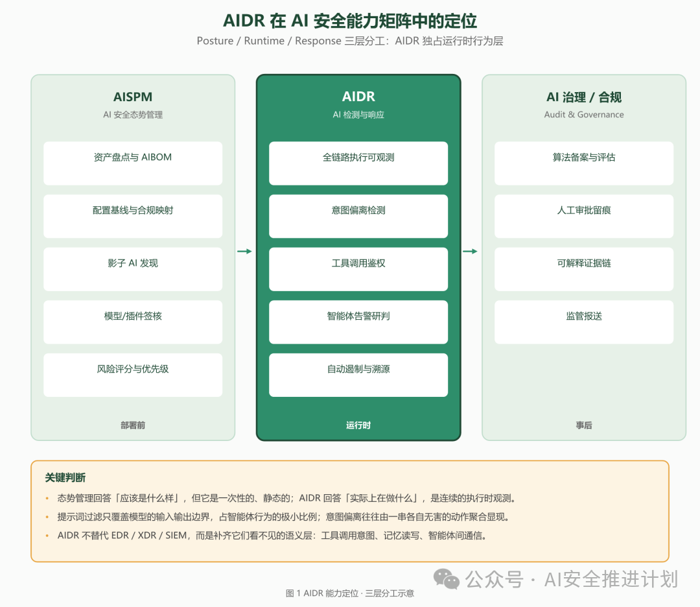
Task: Click the title 'AIDR 在 AI 安全能力矩阵中的定位'
Action: click(x=349, y=21)
